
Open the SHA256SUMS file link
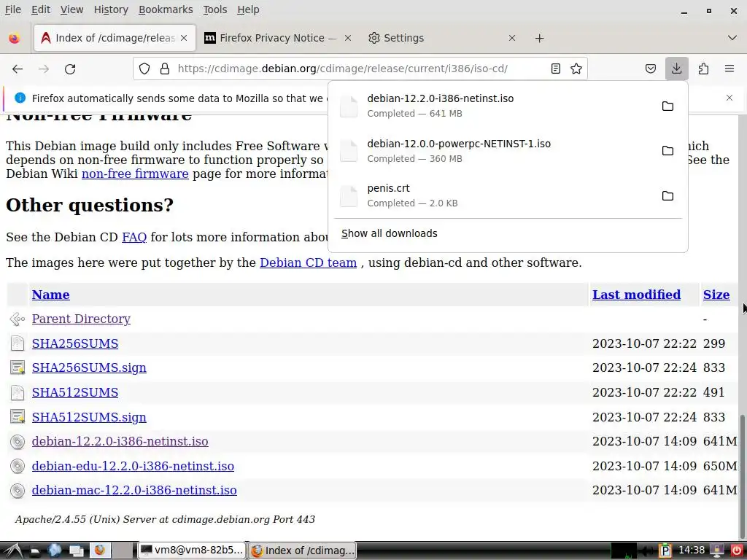(75, 344)
